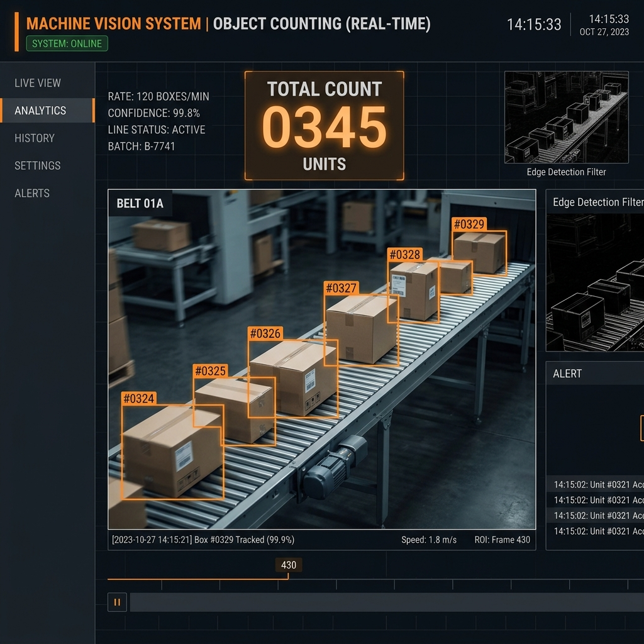Click the ROI: Frame 430 status
This screenshot has width=644, height=644.
(x=502, y=540)
